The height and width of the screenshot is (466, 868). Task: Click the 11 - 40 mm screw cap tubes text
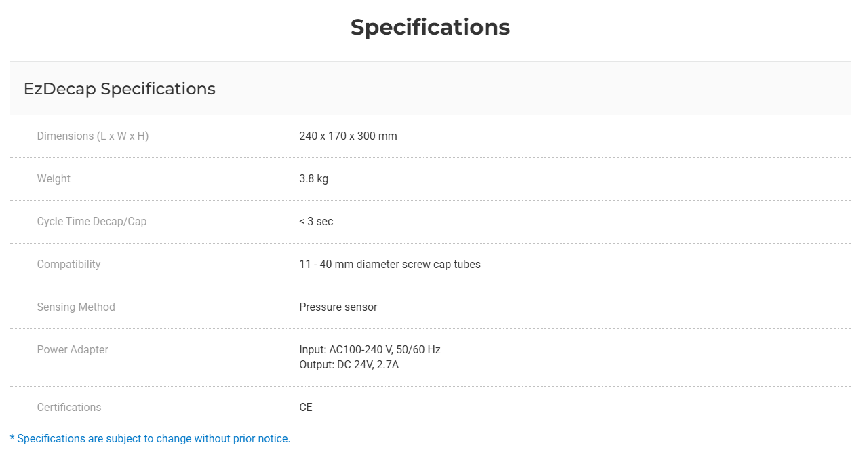pos(390,264)
